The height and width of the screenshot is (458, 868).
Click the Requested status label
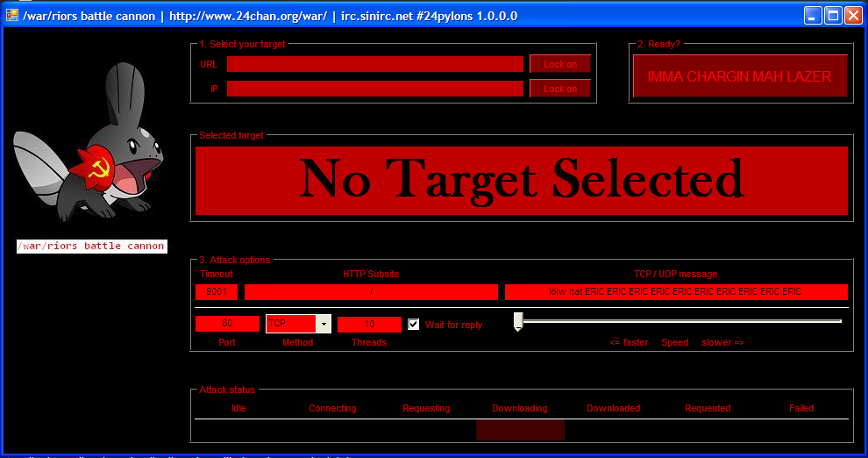coord(708,408)
